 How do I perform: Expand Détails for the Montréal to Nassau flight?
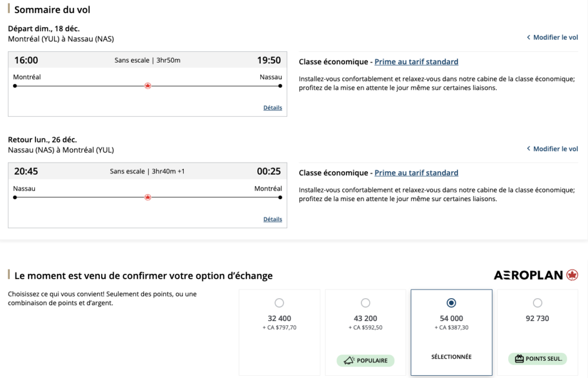coord(273,107)
